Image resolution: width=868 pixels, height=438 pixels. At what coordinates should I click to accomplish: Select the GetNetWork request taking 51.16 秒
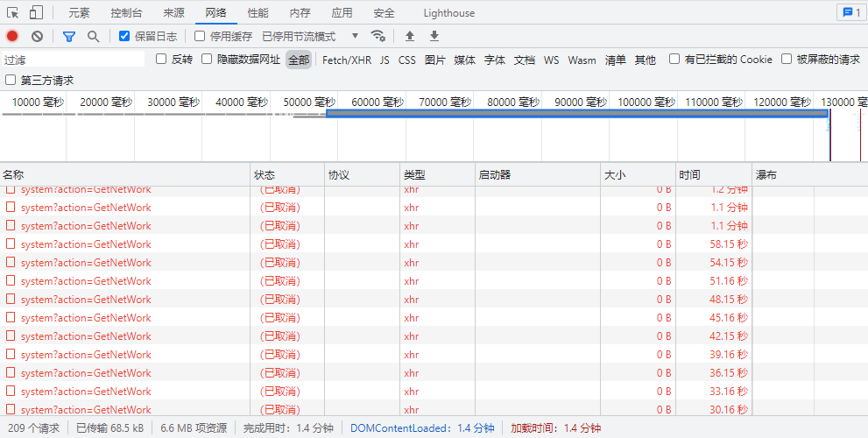86,280
